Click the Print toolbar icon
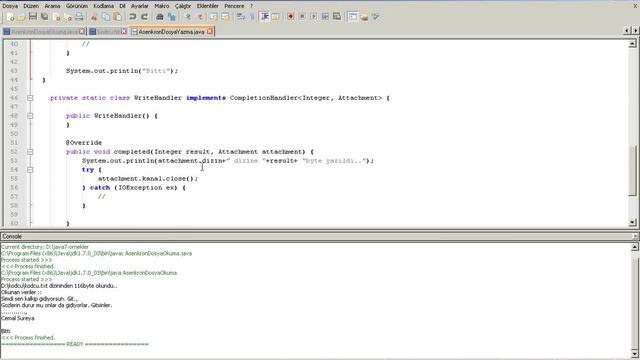The width and height of the screenshot is (640, 360). (80, 17)
